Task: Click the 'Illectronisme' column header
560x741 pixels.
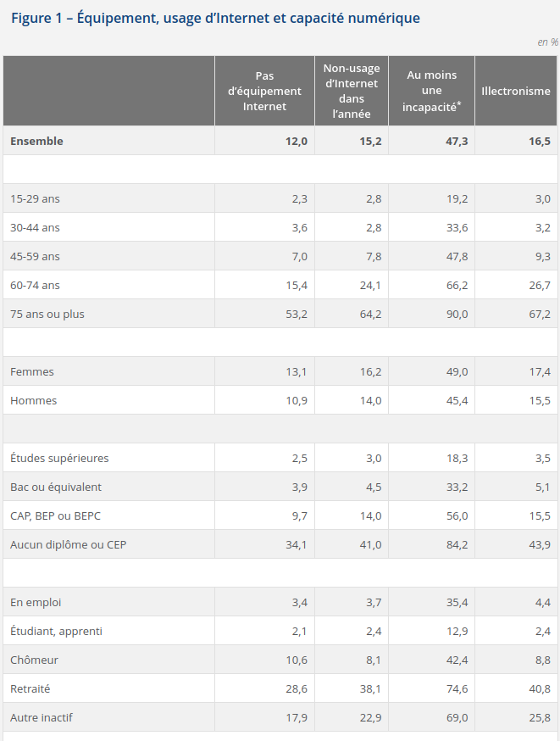Action: coord(515,92)
